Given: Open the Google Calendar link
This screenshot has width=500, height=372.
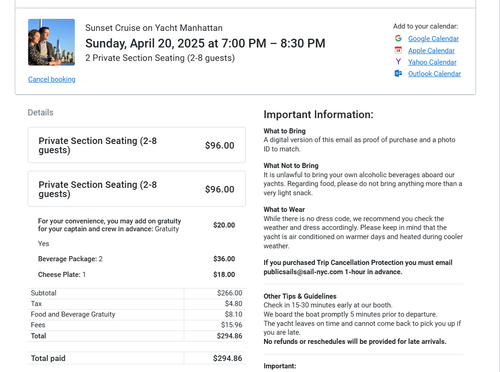Looking at the screenshot, I should point(433,39).
